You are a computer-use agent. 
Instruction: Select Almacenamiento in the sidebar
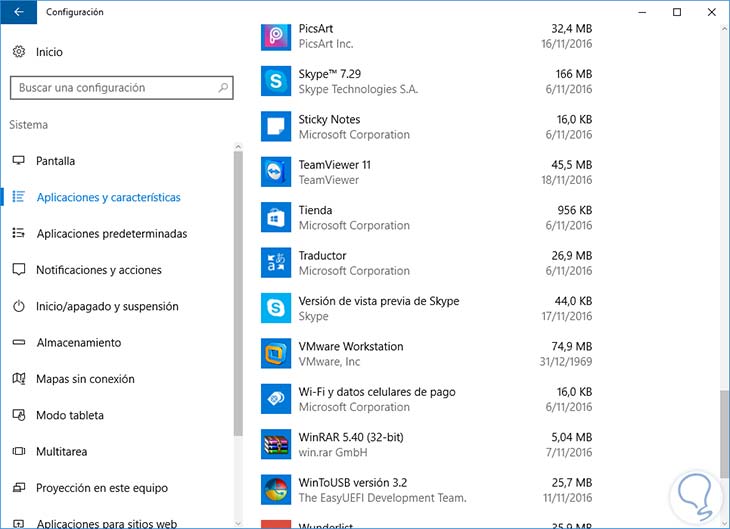point(78,343)
